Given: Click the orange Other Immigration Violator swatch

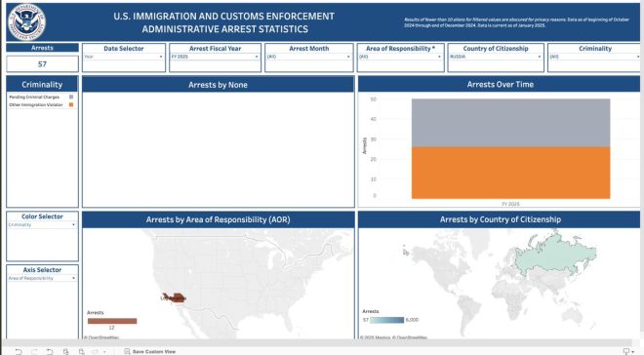Looking at the screenshot, I should click(71, 104).
